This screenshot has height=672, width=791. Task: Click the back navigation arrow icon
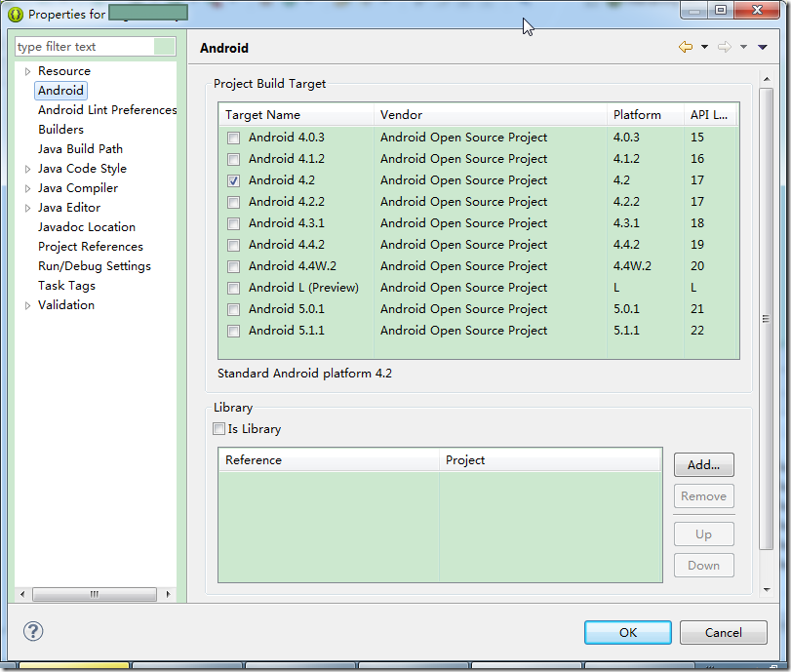pyautogui.click(x=685, y=48)
